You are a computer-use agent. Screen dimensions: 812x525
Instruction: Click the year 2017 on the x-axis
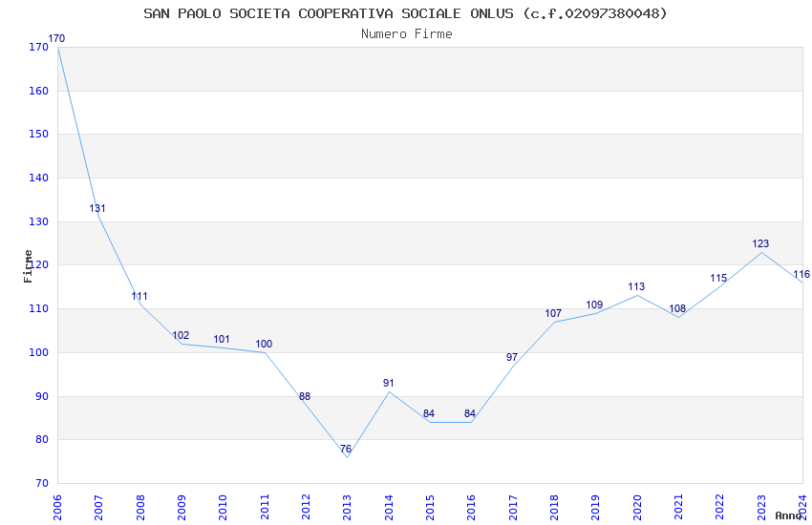[513, 507]
